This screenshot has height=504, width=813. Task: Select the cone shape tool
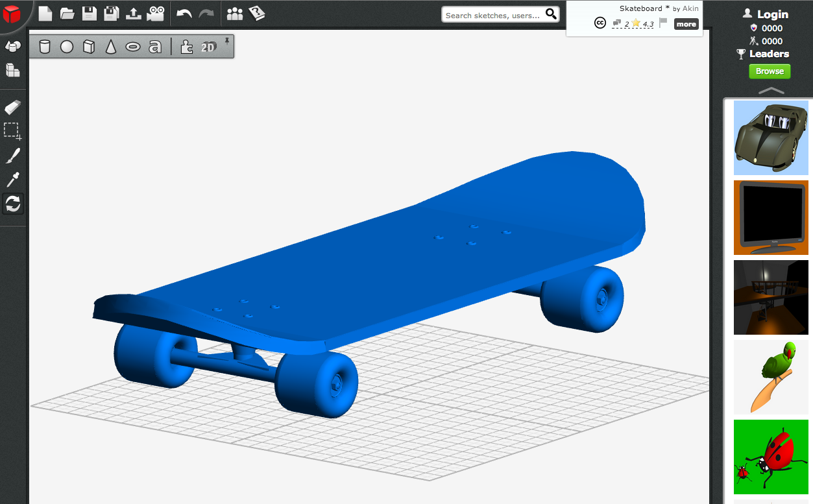111,47
